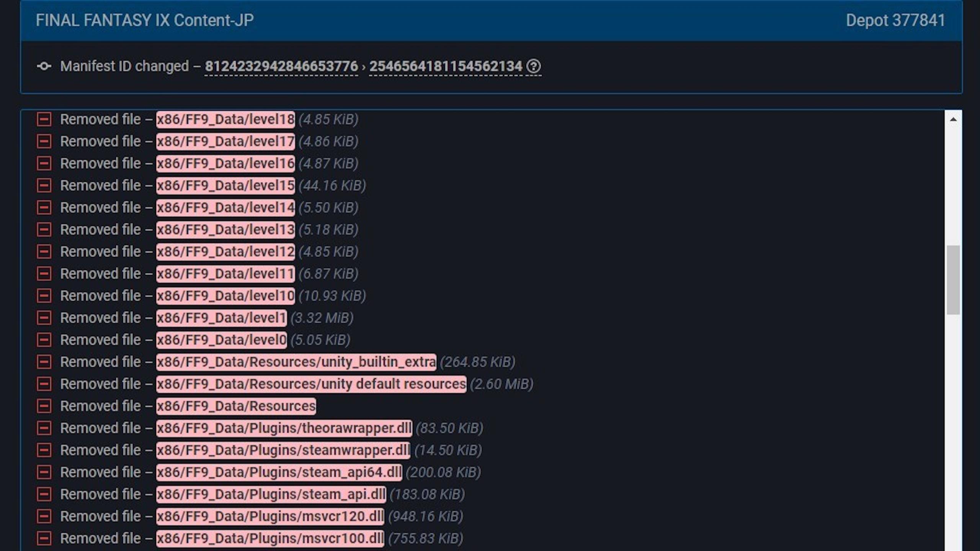
Task: Click the removed icon for level14 row
Action: pos(44,208)
